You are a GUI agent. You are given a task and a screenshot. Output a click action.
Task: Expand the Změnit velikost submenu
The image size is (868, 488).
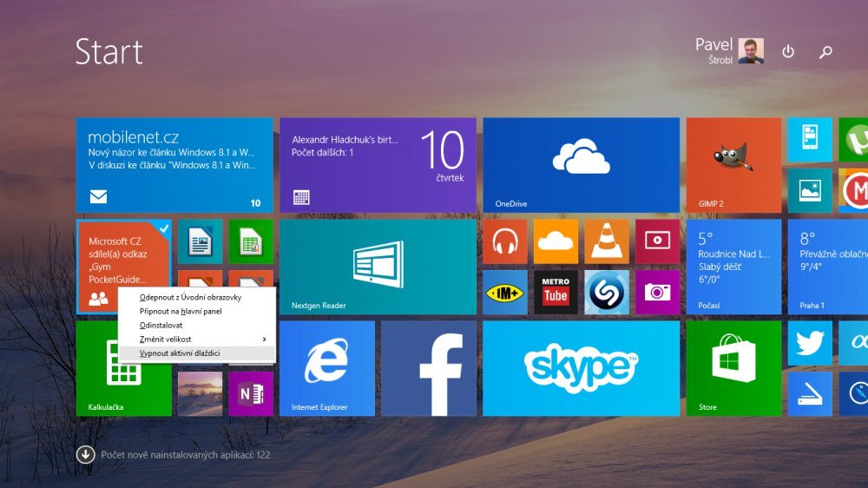[197, 339]
